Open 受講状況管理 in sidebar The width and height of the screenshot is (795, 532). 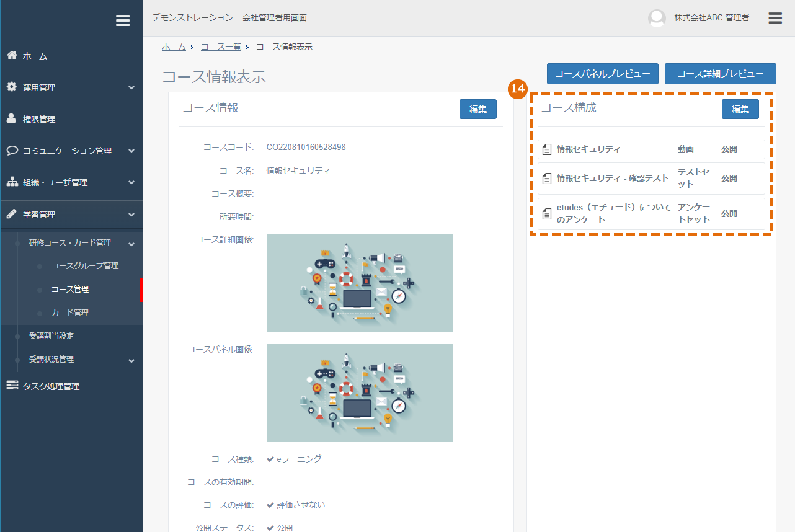[x=51, y=359]
